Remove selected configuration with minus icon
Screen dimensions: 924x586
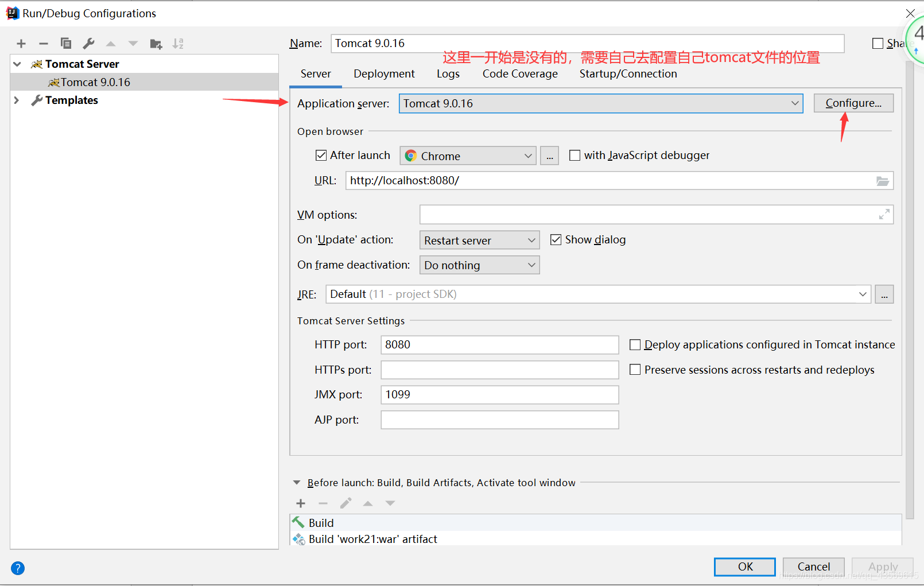point(44,44)
